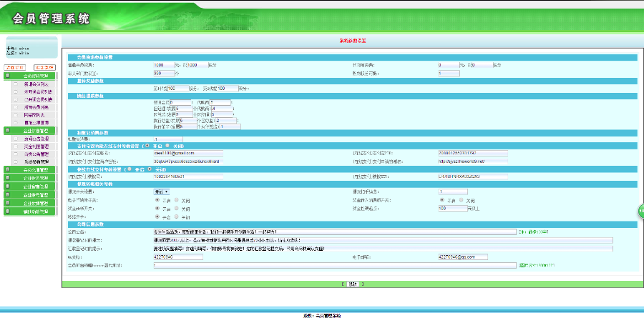Click the left orange-bordered button above sidebar menu
This screenshot has width=644, height=318.
[x=15, y=67]
